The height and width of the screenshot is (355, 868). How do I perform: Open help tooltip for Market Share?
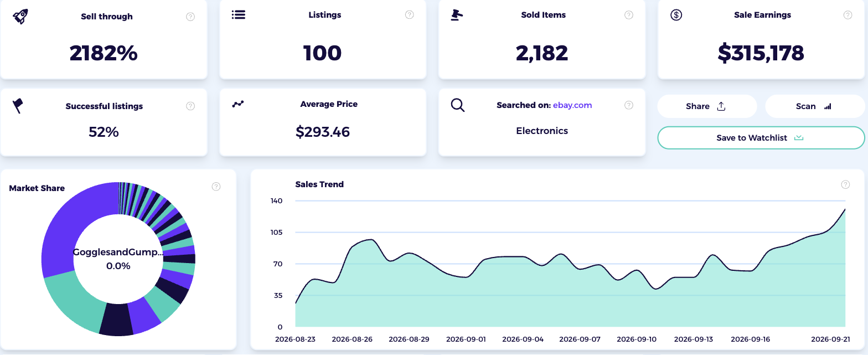tap(216, 187)
